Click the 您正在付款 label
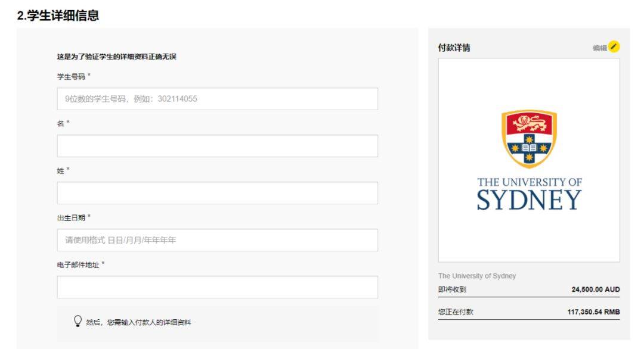Image resolution: width=644 pixels, height=349 pixels. (456, 312)
